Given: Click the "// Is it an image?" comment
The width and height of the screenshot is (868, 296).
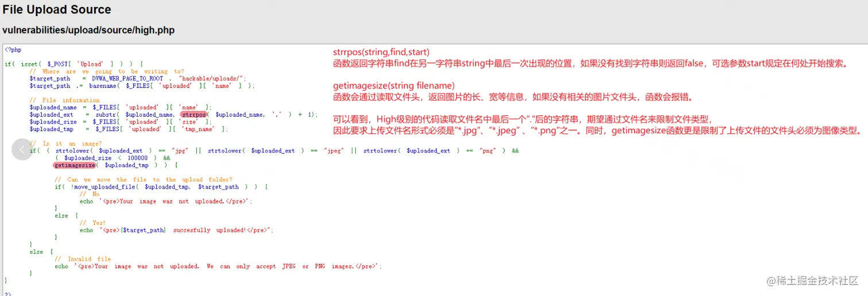Looking at the screenshot, I should pos(65,143).
